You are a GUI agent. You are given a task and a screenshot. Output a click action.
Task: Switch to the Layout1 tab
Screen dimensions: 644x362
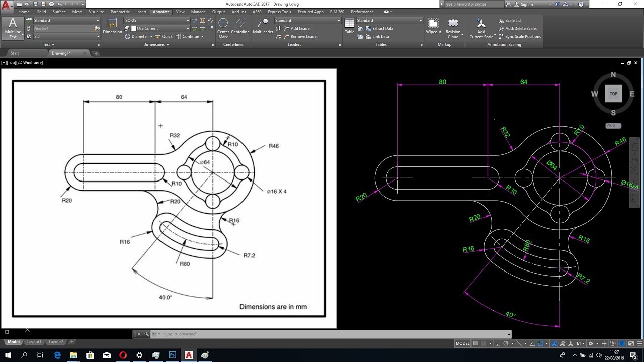[34, 342]
